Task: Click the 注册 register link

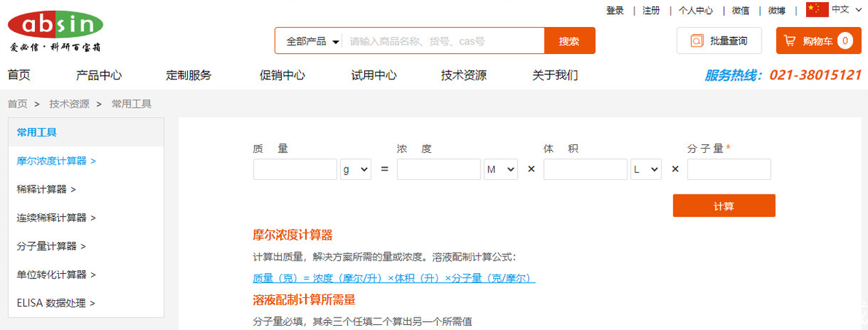Action: click(651, 10)
